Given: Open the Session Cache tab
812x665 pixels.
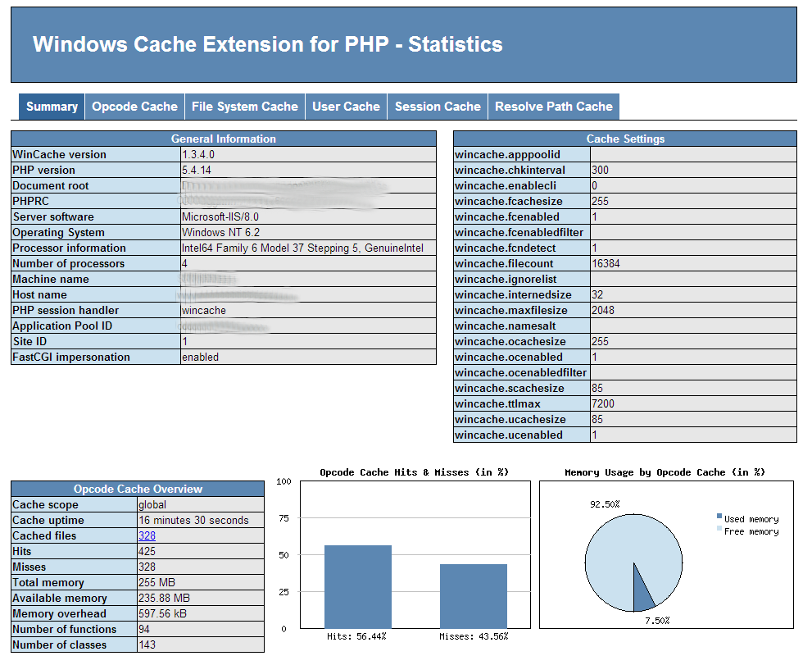Looking at the screenshot, I should click(x=438, y=107).
